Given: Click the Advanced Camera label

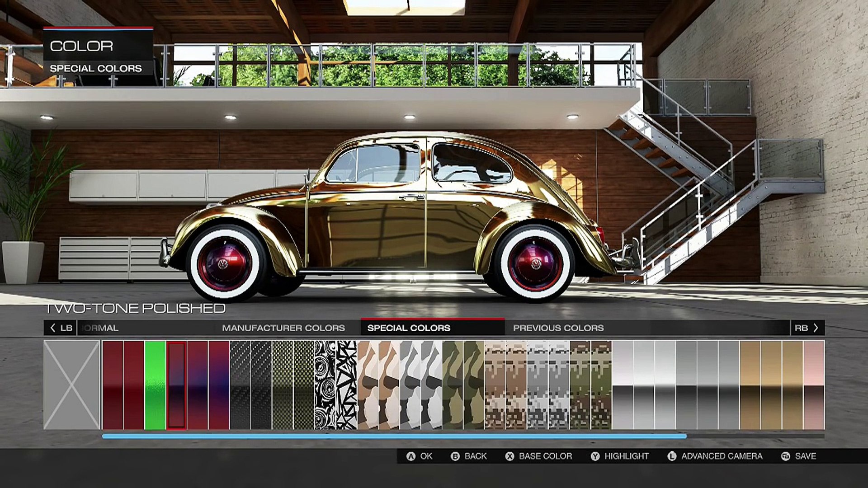Looking at the screenshot, I should click(x=722, y=456).
